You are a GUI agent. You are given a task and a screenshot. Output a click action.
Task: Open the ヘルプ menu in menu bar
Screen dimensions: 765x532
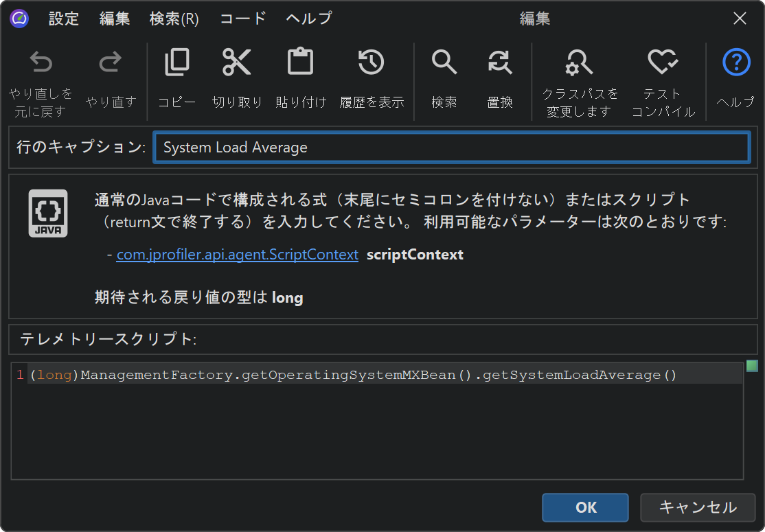(x=308, y=19)
